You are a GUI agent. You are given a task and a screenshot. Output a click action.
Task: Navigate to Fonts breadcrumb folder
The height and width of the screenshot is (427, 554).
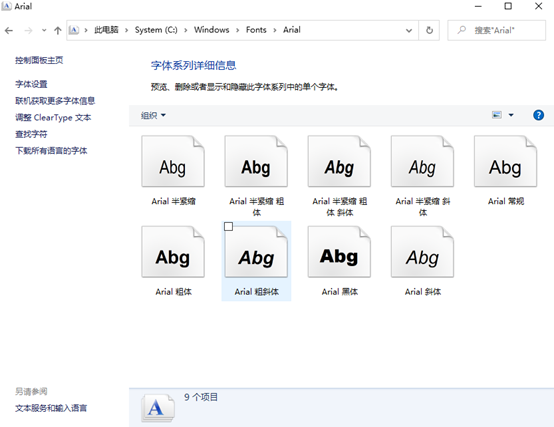coord(256,30)
